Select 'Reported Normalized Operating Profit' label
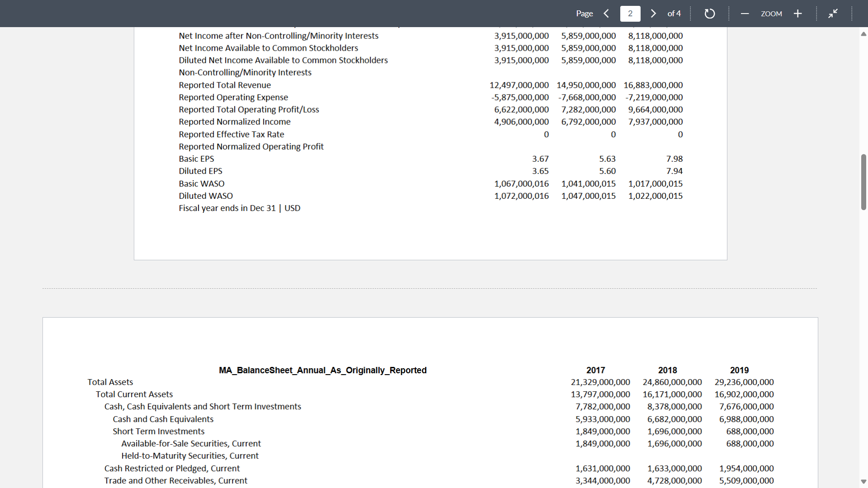868x488 pixels. [251, 146]
